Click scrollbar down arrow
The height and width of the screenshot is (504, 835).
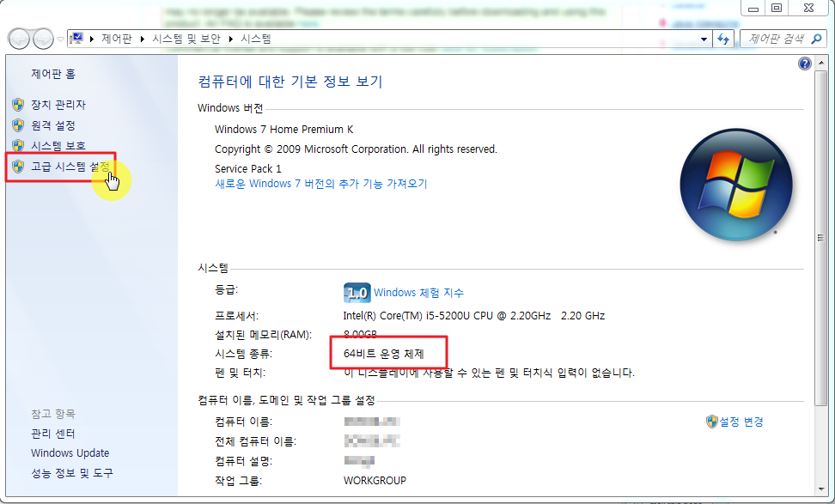coord(820,489)
